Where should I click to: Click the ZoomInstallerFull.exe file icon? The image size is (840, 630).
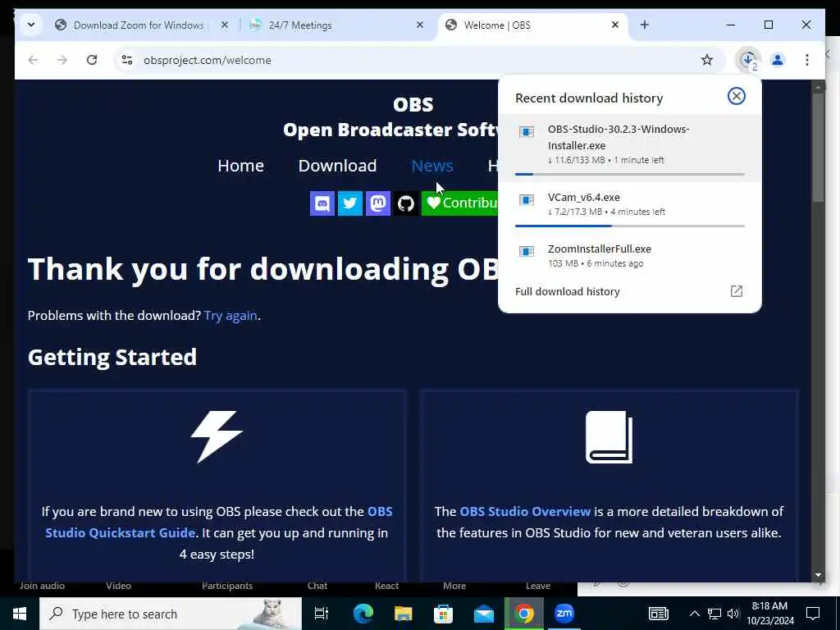527,251
